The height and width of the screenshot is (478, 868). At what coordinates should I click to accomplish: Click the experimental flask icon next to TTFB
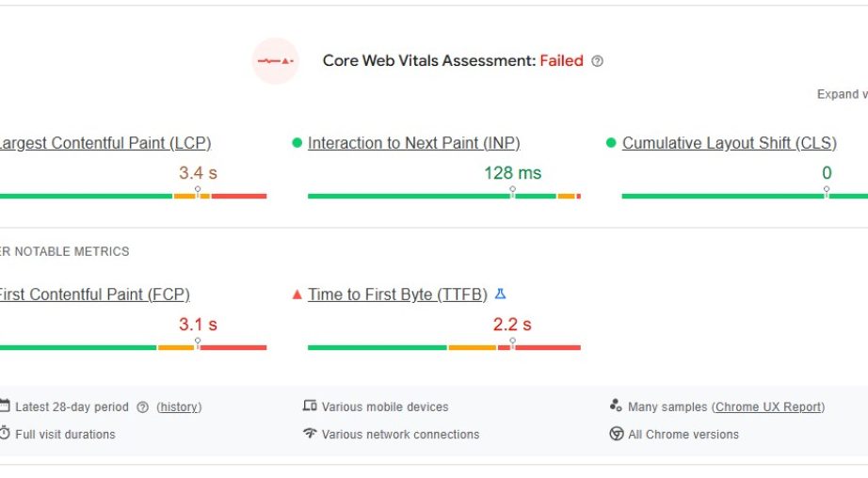point(501,295)
